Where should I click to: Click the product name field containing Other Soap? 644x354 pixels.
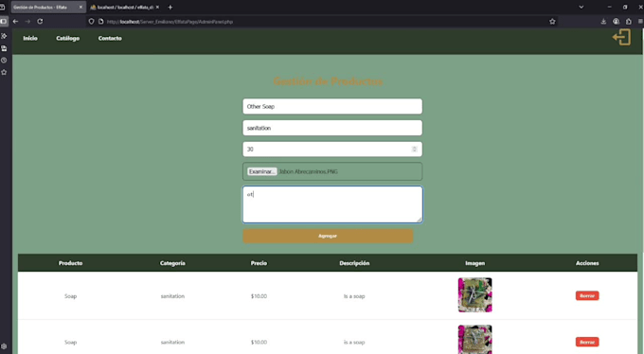pyautogui.click(x=332, y=106)
